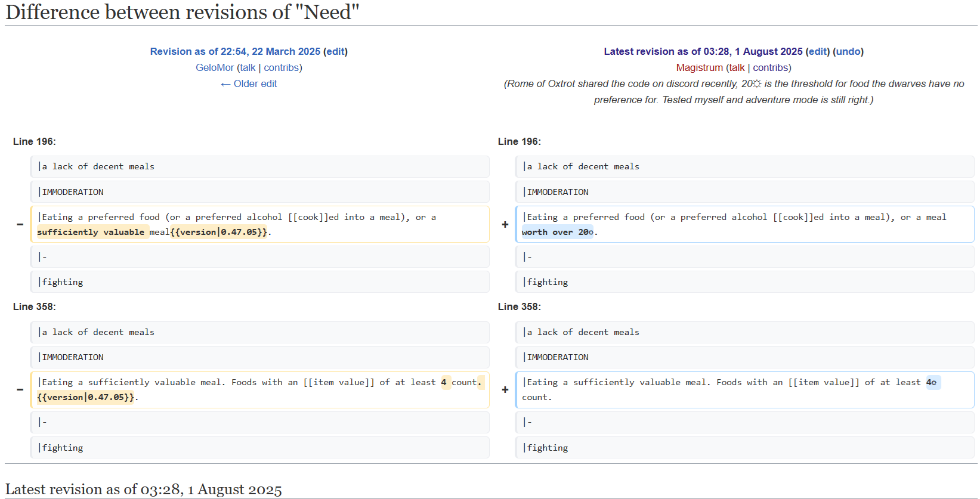Click the minus marker beside removed 'Eating a preferred food' line

pyautogui.click(x=20, y=225)
